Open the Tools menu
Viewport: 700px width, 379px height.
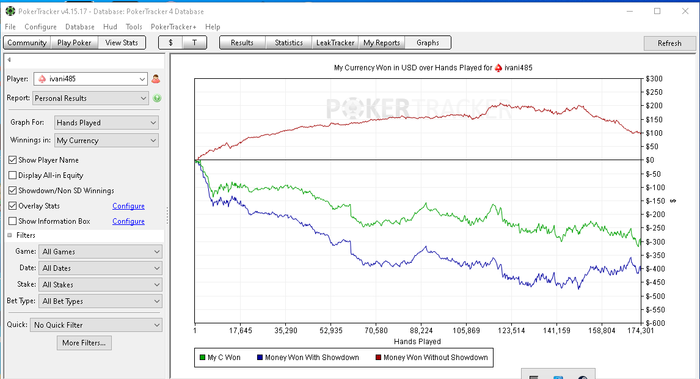(x=134, y=27)
